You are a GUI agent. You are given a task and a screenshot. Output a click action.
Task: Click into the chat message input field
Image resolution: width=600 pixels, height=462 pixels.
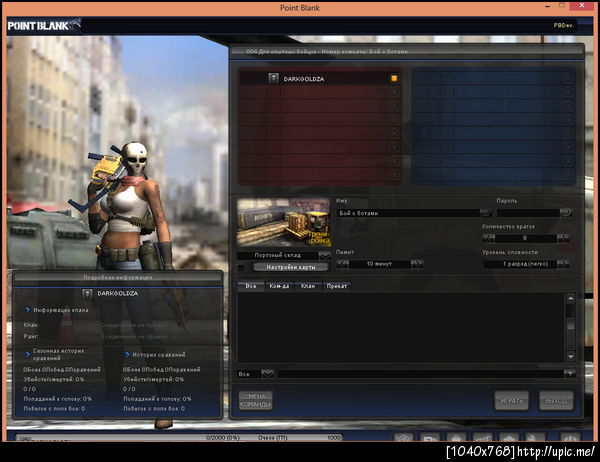coord(421,374)
